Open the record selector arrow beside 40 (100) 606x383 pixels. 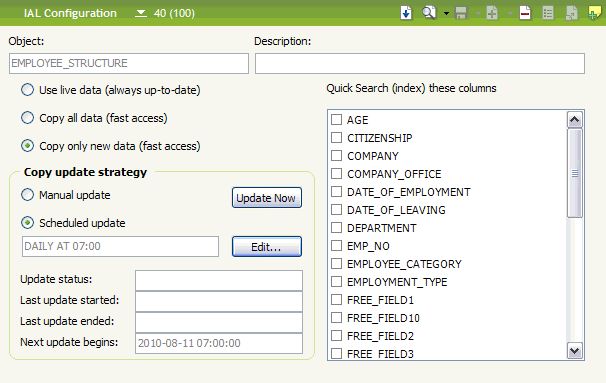[x=141, y=14]
